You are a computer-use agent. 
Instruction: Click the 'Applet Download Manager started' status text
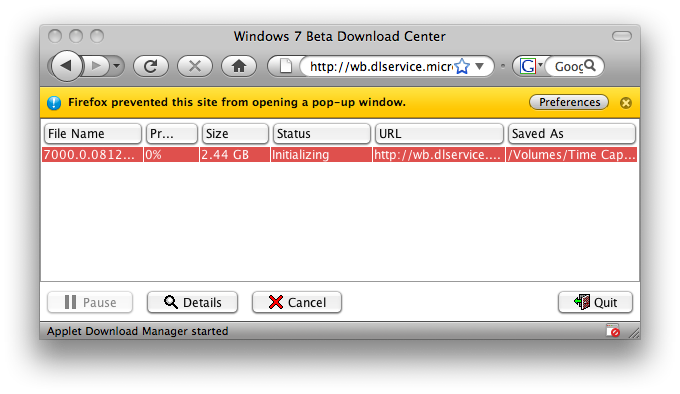137,331
